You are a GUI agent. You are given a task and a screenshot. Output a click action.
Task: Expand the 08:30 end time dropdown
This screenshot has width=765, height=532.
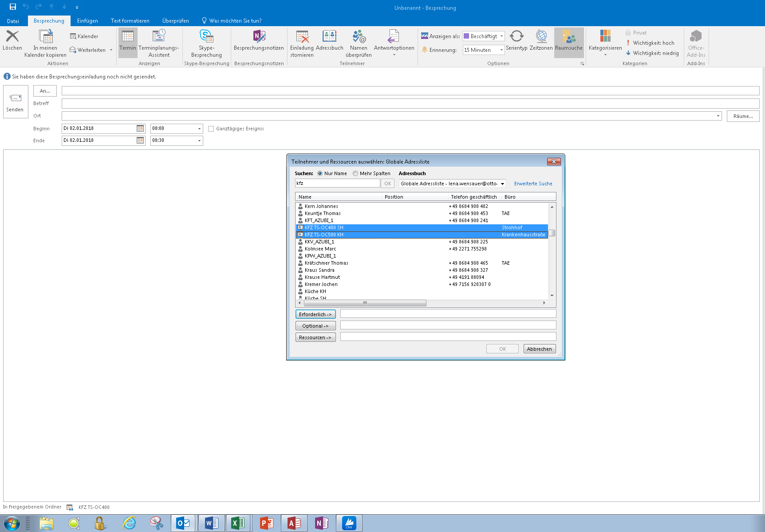tap(199, 141)
